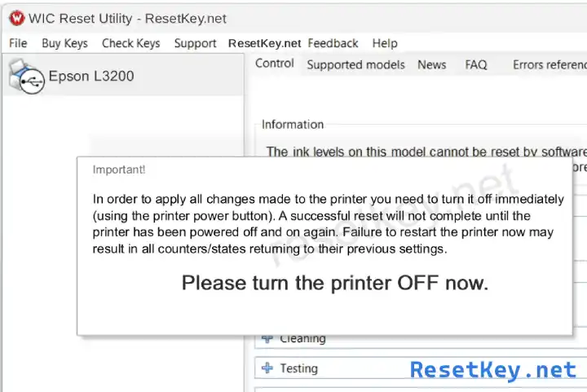
Task: Switch to the FAQ tab
Action: coord(476,65)
